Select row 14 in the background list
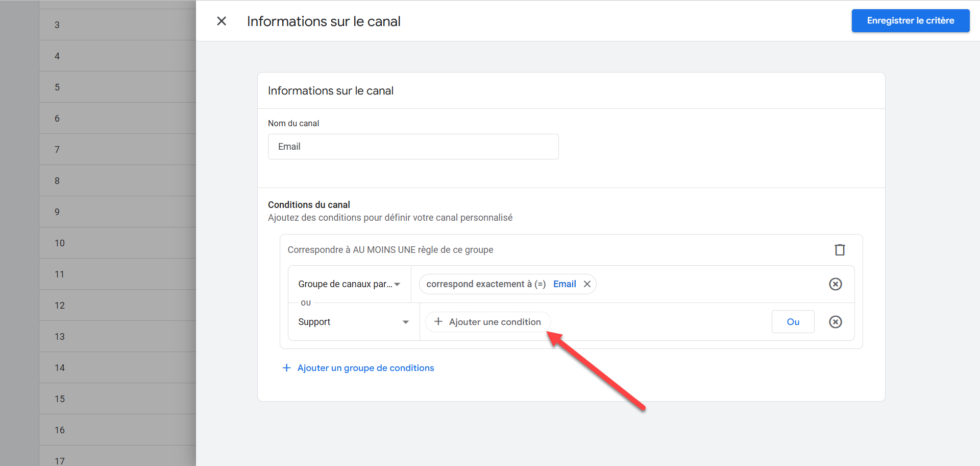The image size is (980, 466). pyautogui.click(x=117, y=368)
